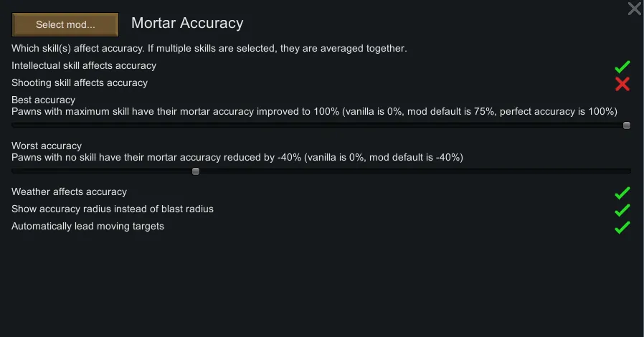
Task: Click the "Show accuracy radius instead of blast radius" label
Action: coord(113,209)
